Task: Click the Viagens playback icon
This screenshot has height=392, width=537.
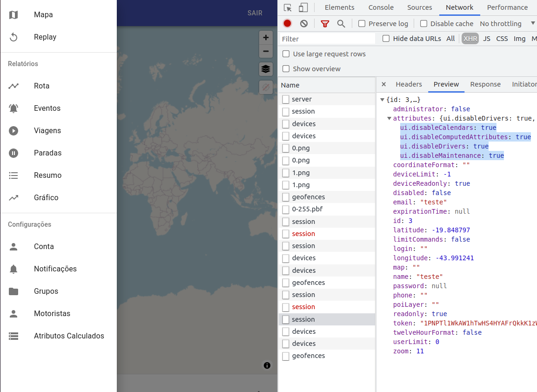Action: click(13, 130)
